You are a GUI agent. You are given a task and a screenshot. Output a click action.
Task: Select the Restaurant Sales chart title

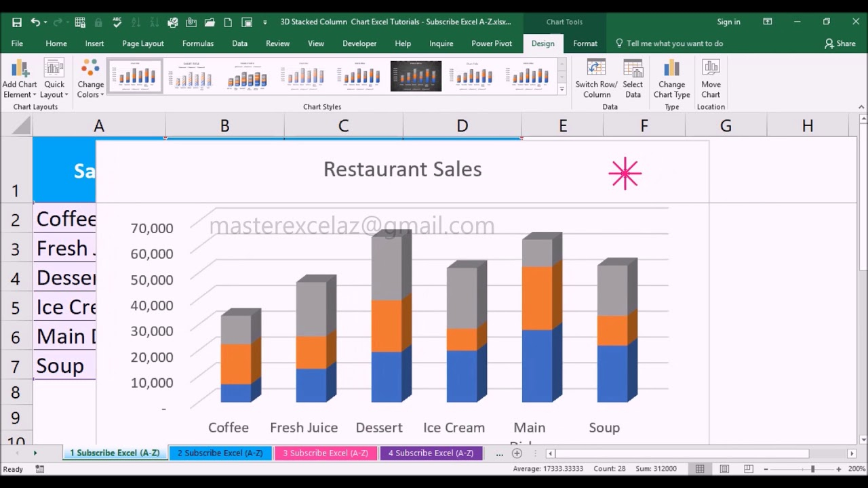(x=402, y=169)
